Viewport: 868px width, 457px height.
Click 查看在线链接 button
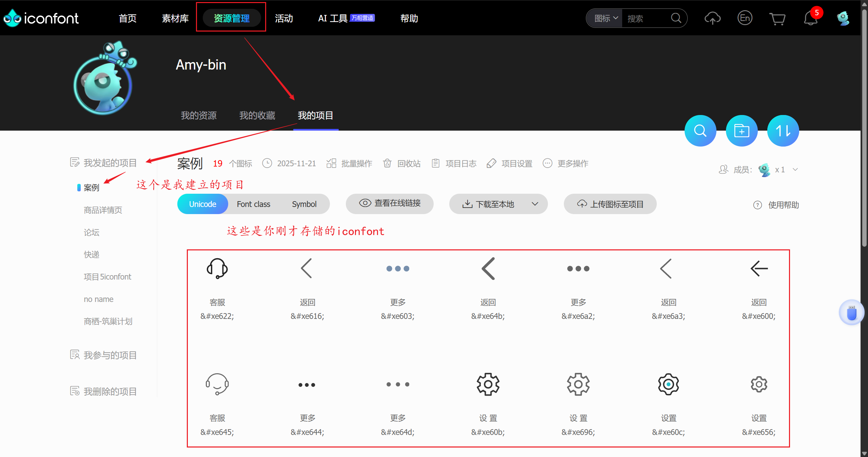[x=390, y=203]
